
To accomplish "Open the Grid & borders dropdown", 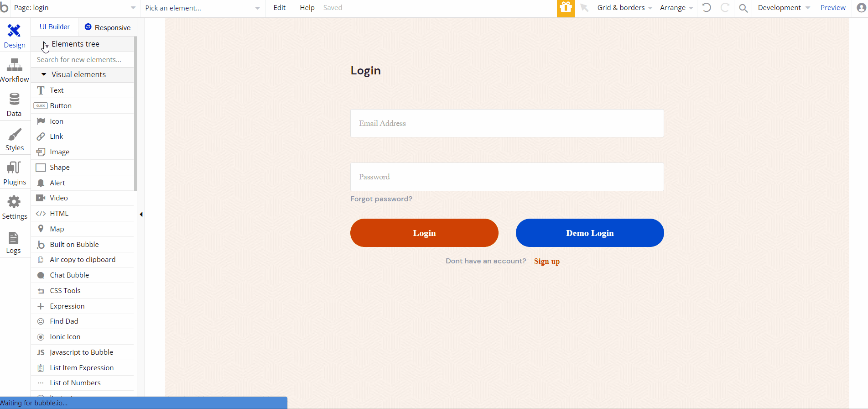I will pyautogui.click(x=624, y=8).
